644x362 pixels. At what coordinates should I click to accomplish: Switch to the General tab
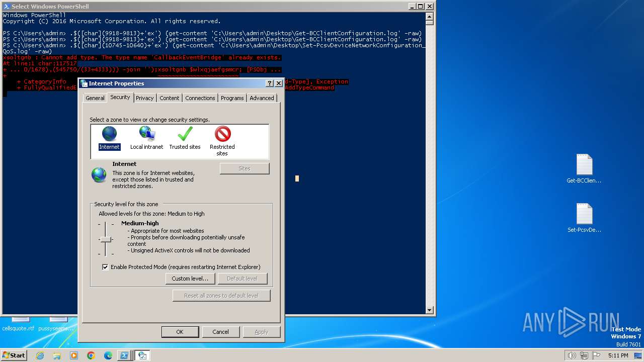tap(95, 98)
